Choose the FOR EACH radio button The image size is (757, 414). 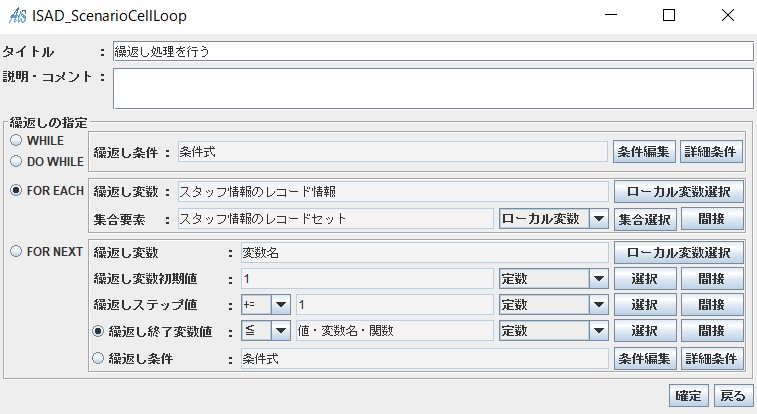tap(16, 191)
